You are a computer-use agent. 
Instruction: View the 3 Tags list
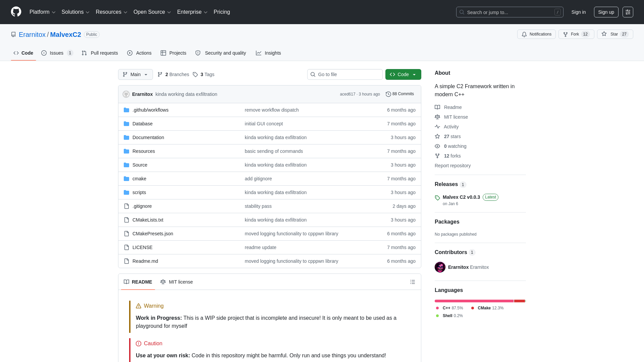[204, 74]
